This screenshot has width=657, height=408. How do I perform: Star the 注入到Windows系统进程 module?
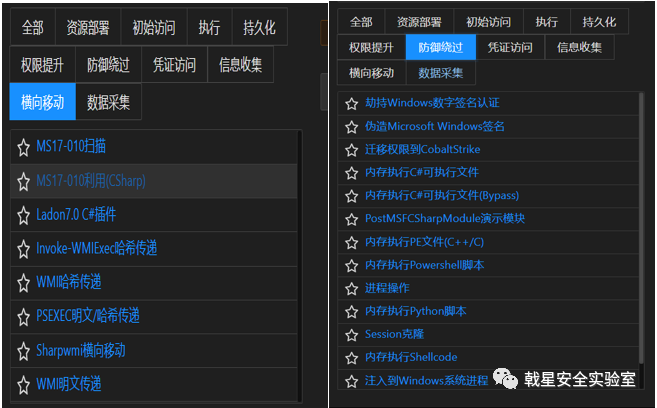pyautogui.click(x=352, y=381)
